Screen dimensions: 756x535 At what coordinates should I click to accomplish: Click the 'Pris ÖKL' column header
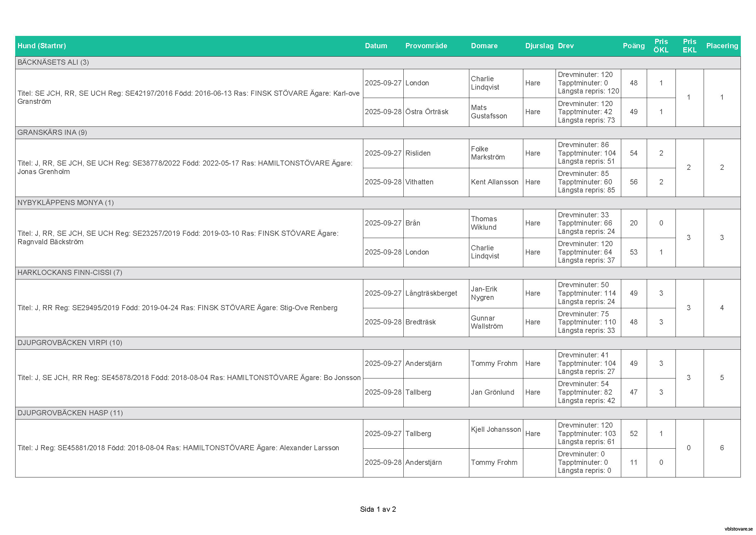coord(661,46)
